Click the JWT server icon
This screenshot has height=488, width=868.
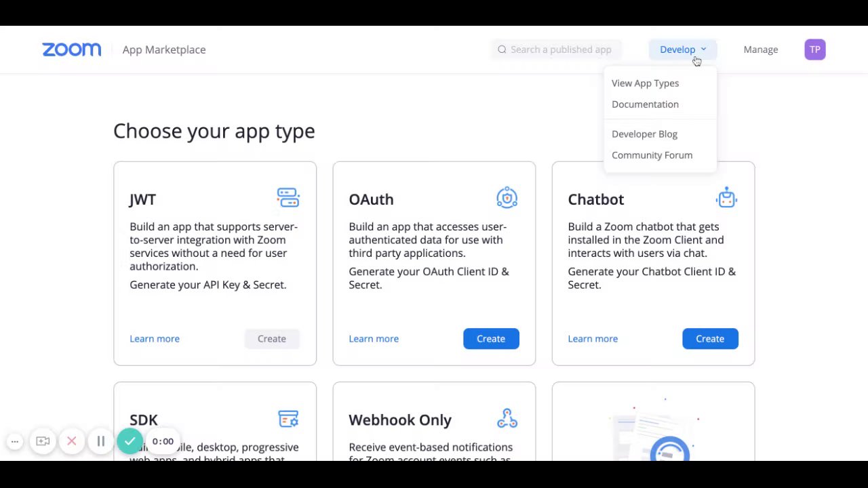point(288,197)
